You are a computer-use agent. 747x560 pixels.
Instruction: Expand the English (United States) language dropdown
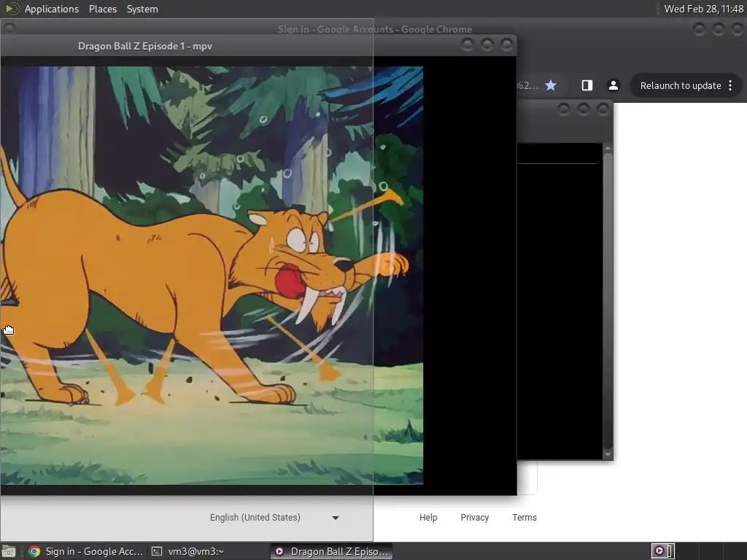[x=274, y=518]
